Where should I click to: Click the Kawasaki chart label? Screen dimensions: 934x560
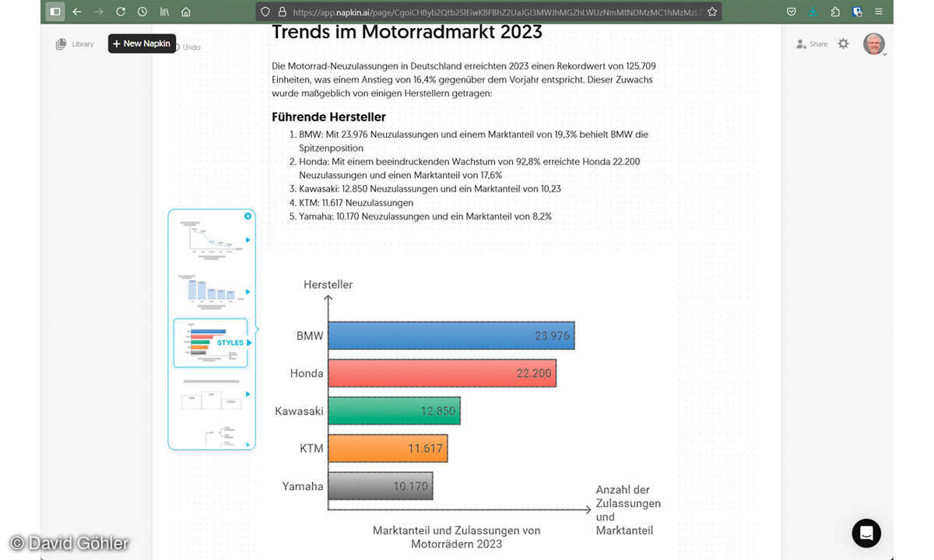299,411
